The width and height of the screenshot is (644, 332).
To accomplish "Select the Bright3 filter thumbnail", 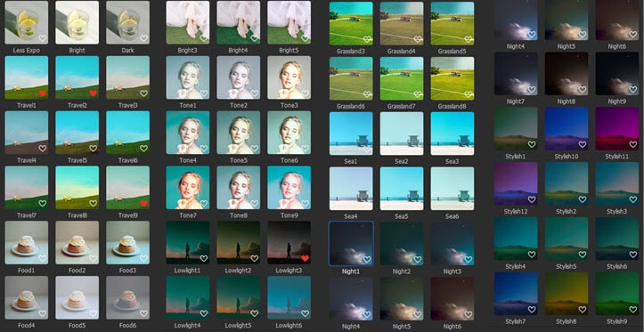I will click(x=188, y=22).
